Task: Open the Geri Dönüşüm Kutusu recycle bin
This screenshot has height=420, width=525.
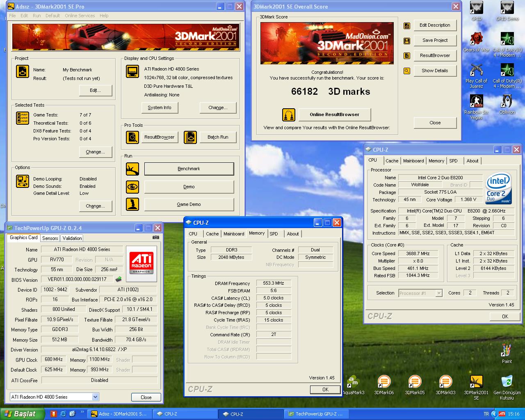Action: click(x=507, y=388)
